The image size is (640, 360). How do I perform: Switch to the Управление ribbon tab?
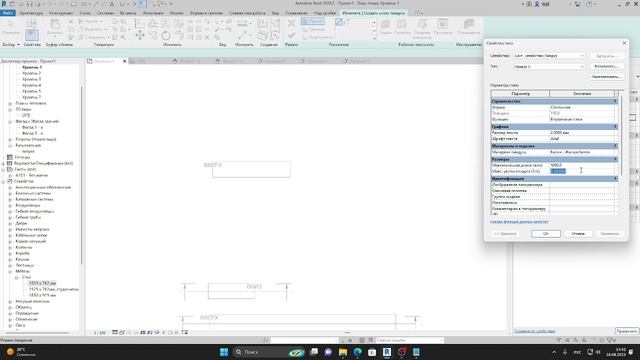click(296, 13)
